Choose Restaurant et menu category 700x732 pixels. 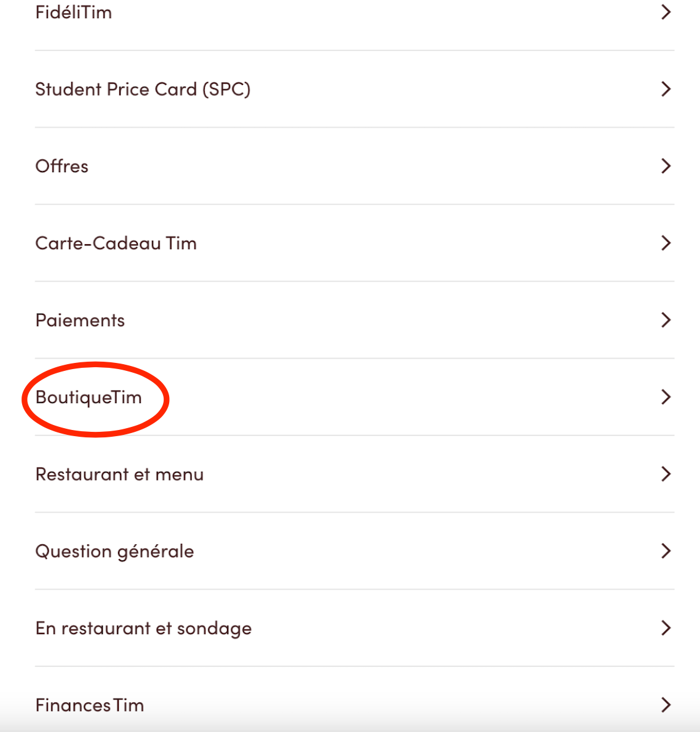(120, 474)
